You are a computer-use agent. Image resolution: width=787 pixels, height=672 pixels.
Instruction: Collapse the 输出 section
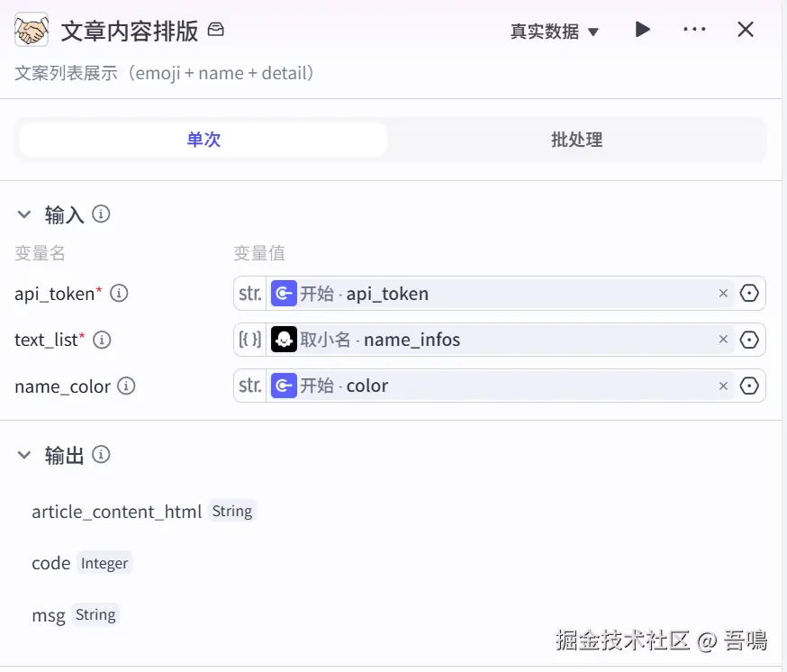24,455
